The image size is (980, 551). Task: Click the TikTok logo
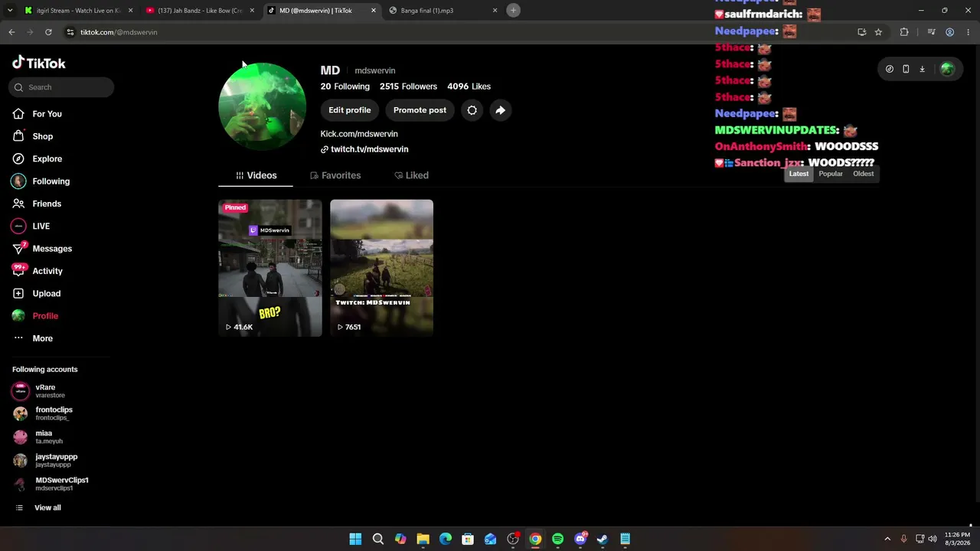point(39,63)
